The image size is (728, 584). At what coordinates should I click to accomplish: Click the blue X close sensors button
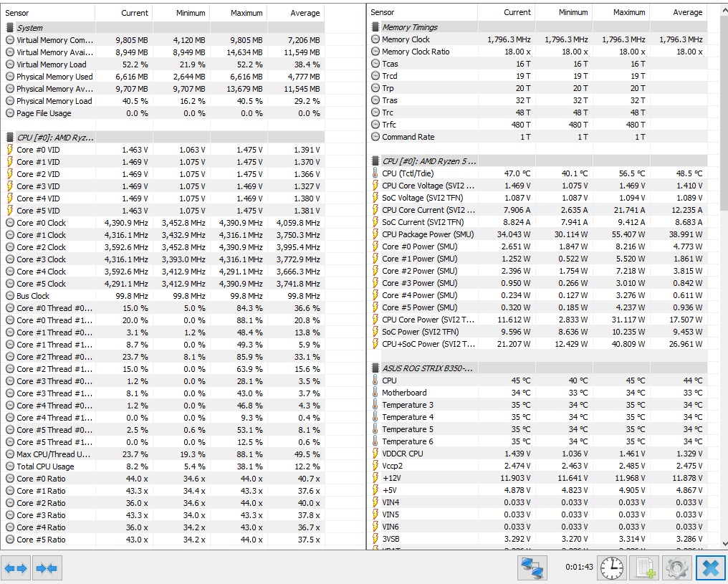pos(710,568)
